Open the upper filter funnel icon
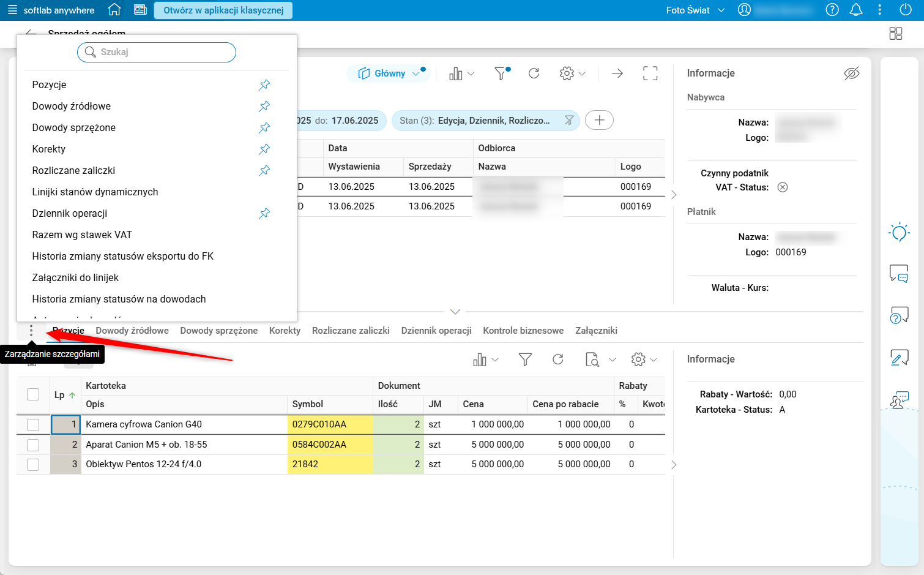 pos(502,73)
